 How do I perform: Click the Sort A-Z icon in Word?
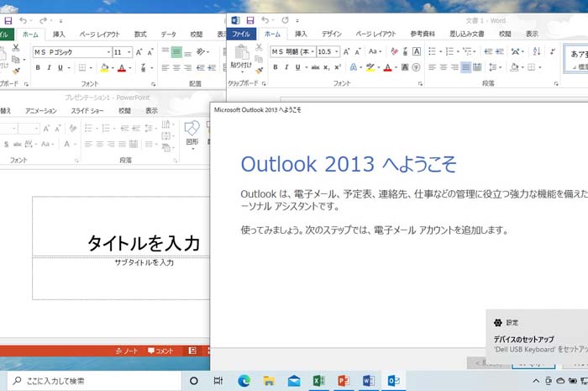pyautogui.click(x=537, y=51)
